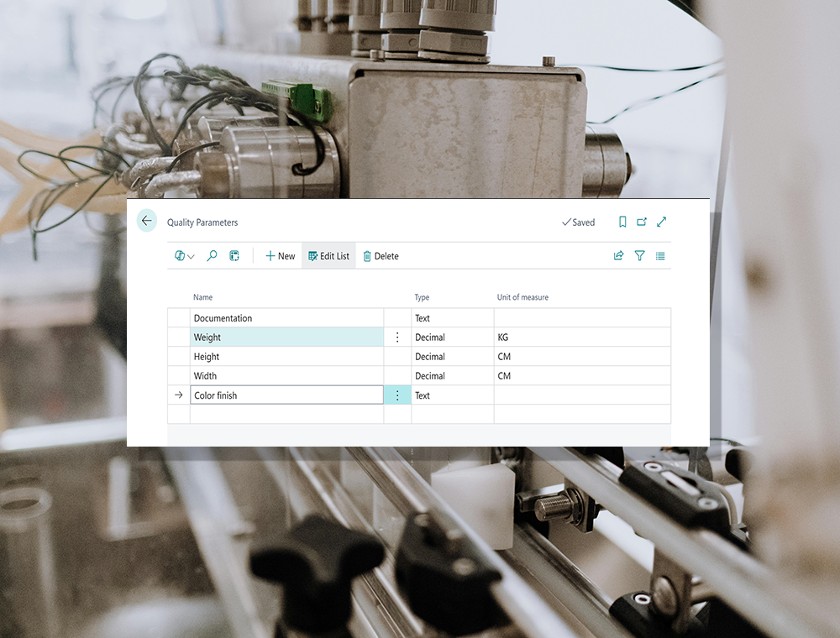Click the KG unit of measure cell
Image resolution: width=840 pixels, height=638 pixels.
coord(581,337)
